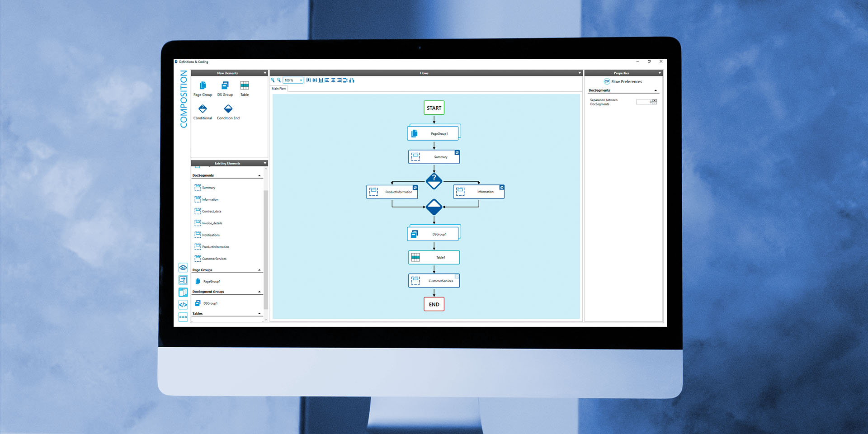Viewport: 868px width, 434px height.
Task: Click the align horizontal centers toolbar icon
Action: point(333,80)
